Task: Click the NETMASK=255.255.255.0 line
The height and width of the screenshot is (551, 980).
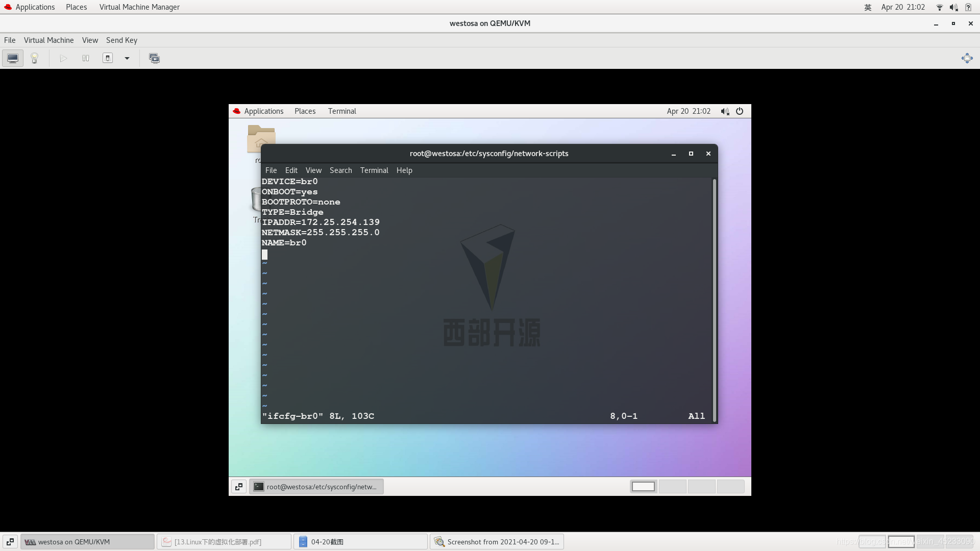Action: [321, 233]
